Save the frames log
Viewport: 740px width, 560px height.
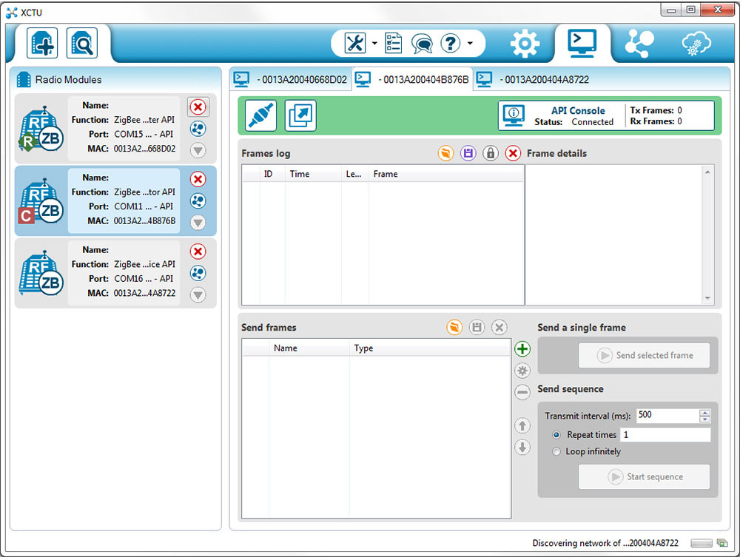[x=468, y=153]
